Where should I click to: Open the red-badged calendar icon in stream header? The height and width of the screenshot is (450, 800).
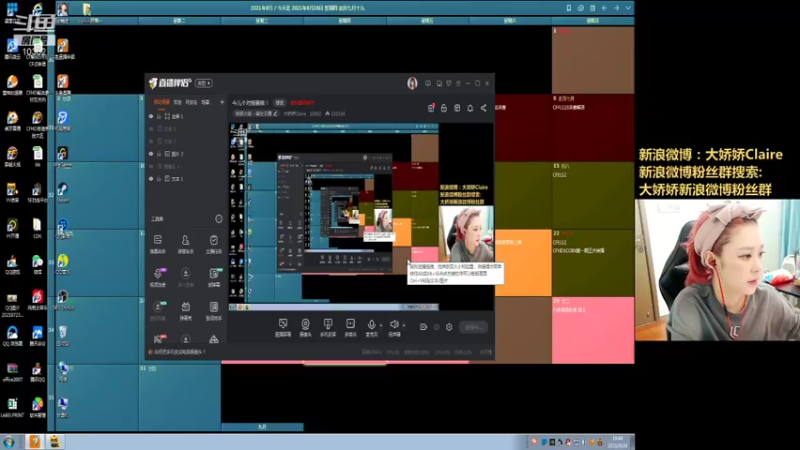(x=431, y=108)
